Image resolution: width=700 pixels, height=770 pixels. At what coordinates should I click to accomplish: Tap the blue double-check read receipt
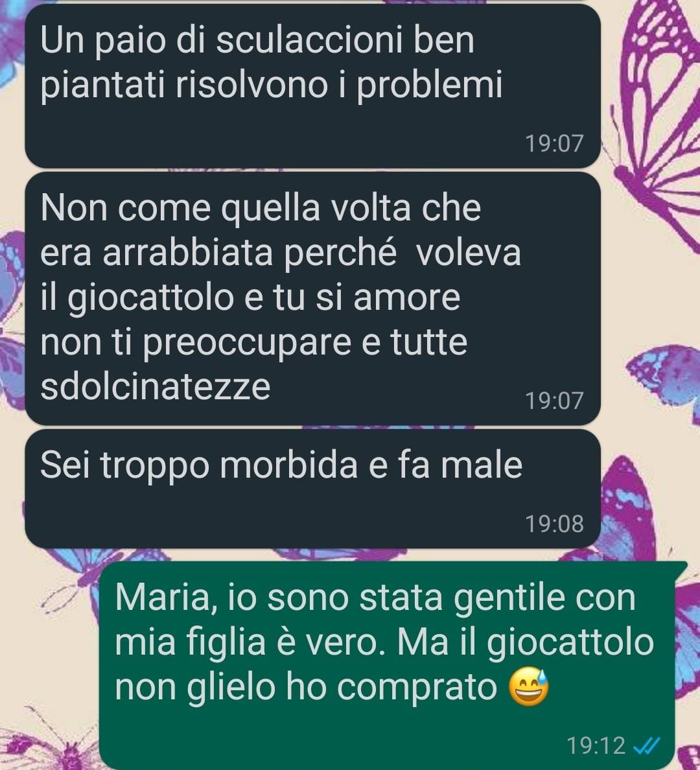click(646, 747)
